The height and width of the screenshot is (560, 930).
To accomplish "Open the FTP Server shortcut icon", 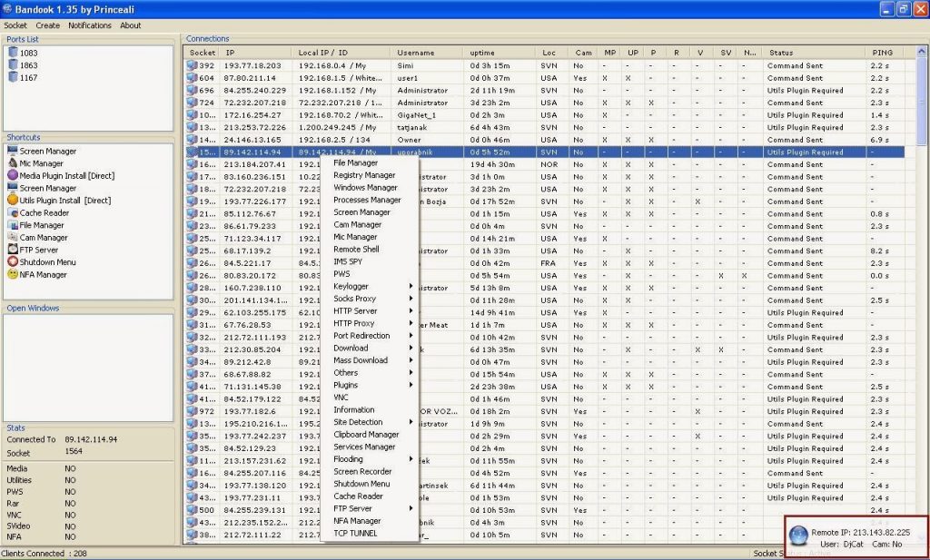I will 13,250.
